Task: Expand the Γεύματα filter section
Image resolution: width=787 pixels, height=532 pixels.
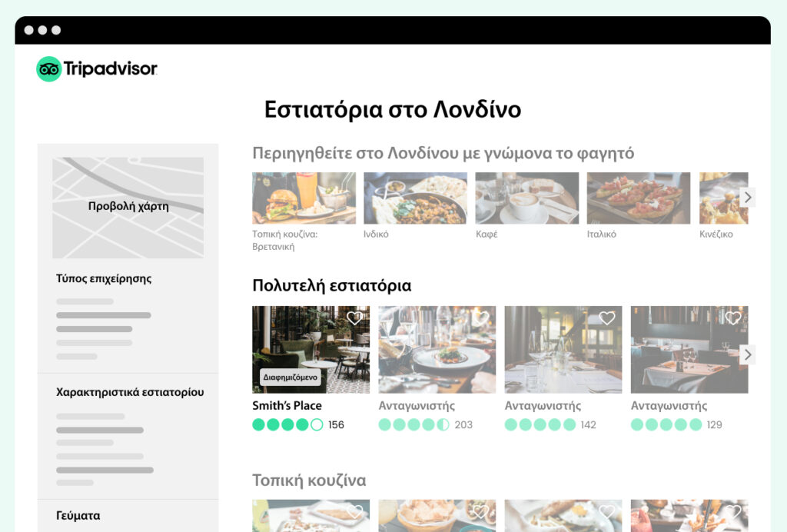Action: point(78,515)
